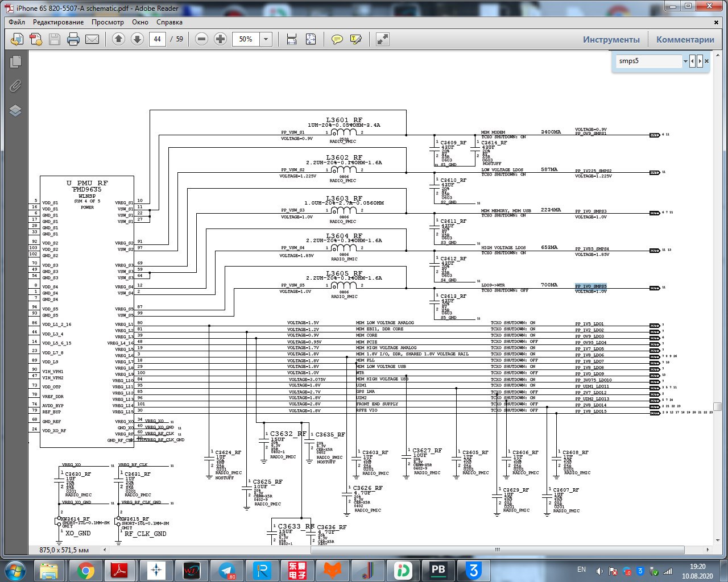The height and width of the screenshot is (582, 728).
Task: Zoom out with the minus button
Action: tap(201, 39)
